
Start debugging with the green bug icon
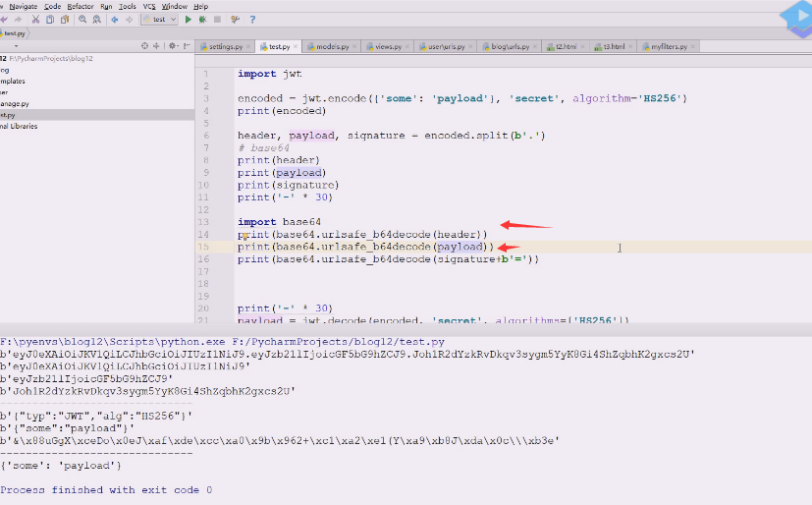click(x=202, y=20)
